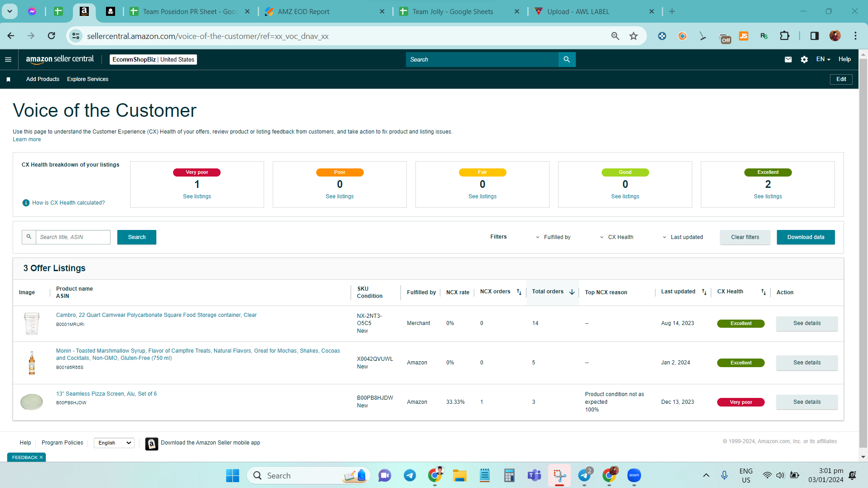
Task: Open File Explorer from the taskbar
Action: click(459, 476)
